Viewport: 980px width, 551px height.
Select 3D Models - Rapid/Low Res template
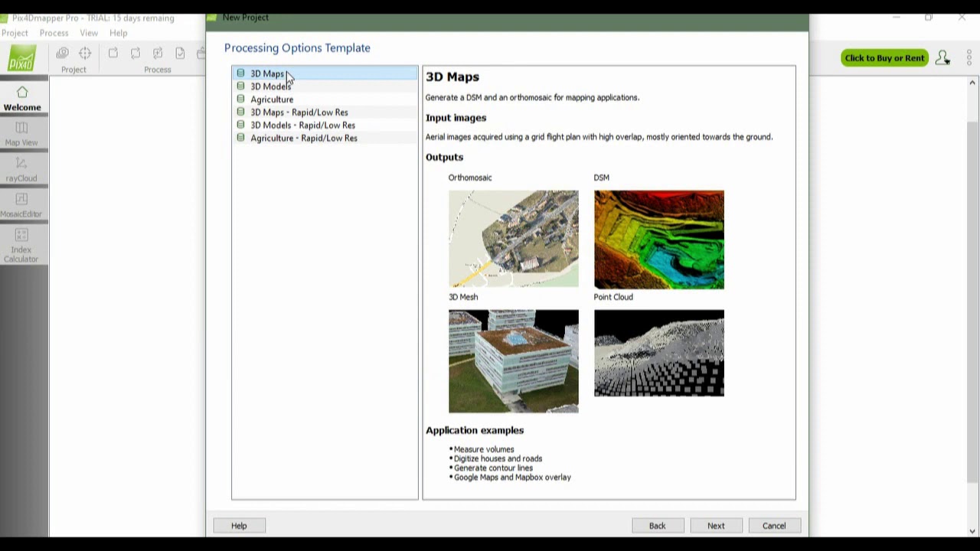(325, 126)
